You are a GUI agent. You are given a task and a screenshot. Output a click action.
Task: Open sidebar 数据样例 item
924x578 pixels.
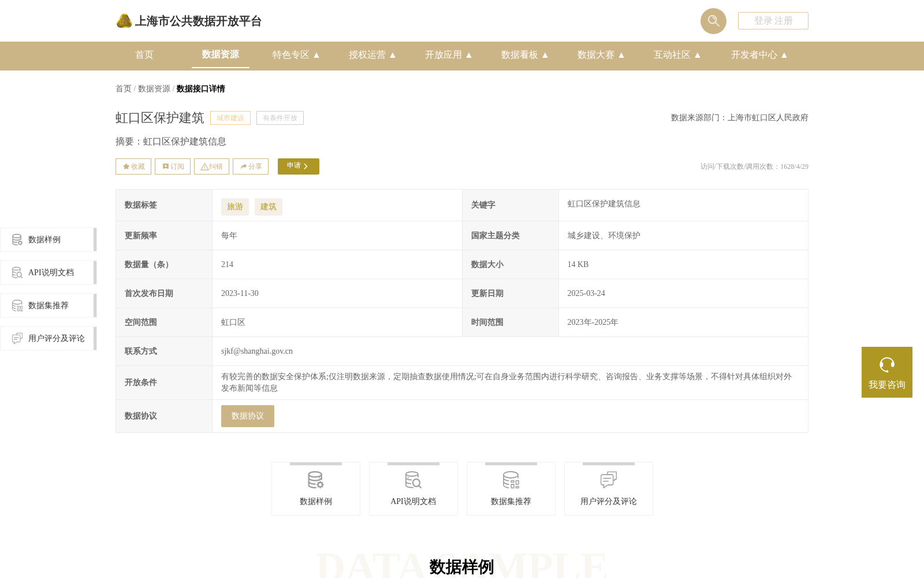(x=48, y=239)
